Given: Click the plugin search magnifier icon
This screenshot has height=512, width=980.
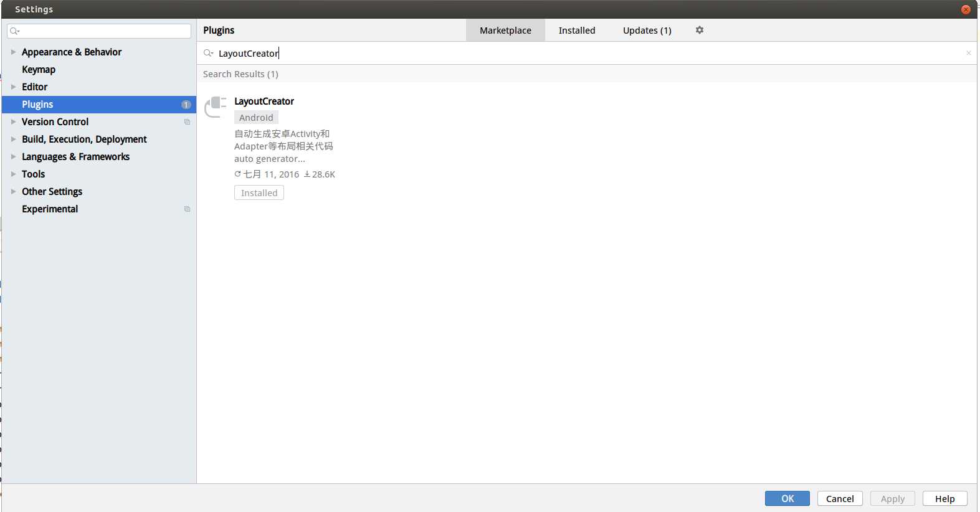Looking at the screenshot, I should [208, 53].
